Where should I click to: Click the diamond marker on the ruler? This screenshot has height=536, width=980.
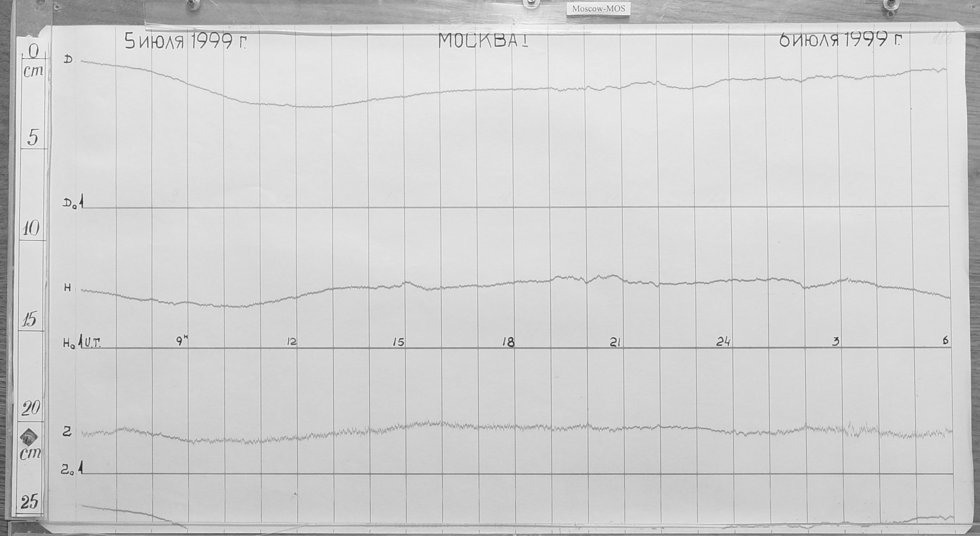coord(29,437)
